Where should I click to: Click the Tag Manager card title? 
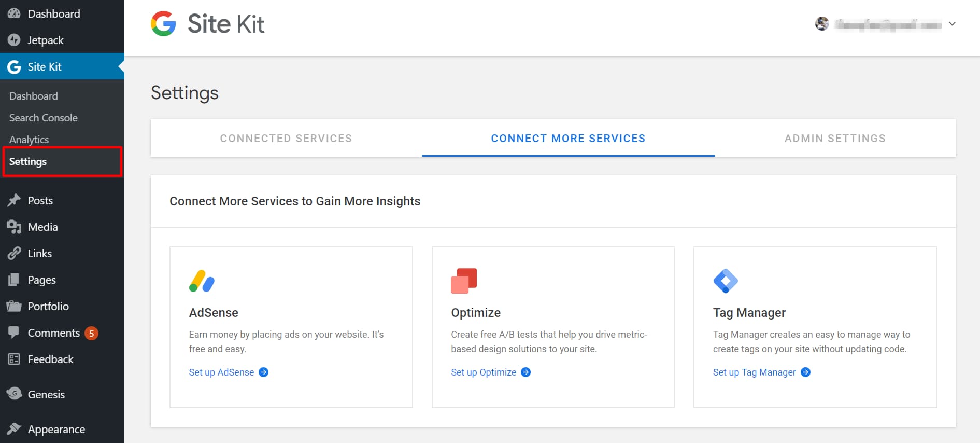(749, 313)
